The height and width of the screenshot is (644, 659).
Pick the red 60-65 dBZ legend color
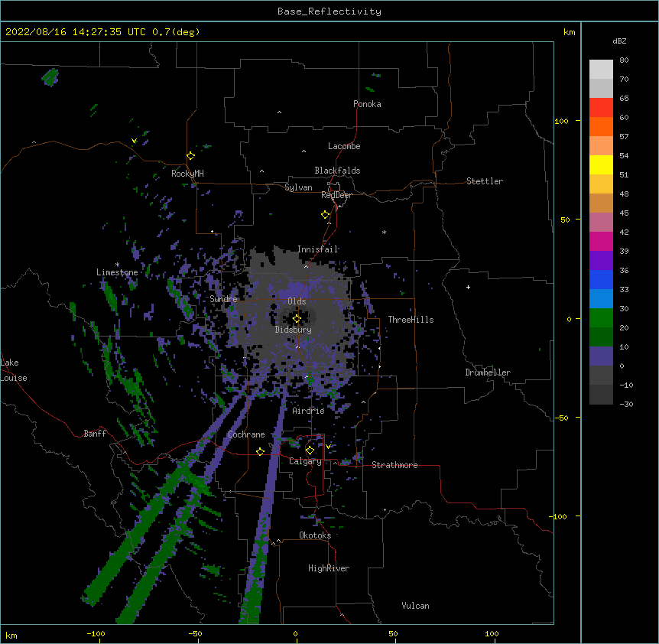coord(601,107)
